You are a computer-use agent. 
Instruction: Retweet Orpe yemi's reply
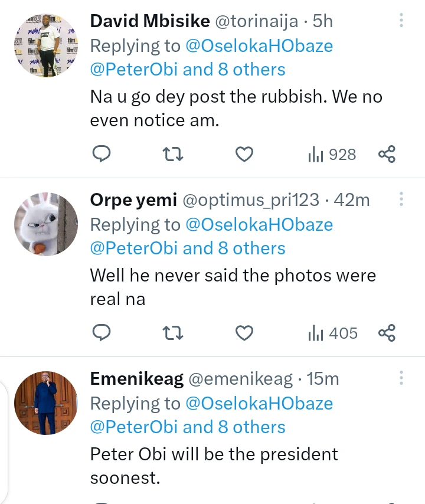[173, 333]
